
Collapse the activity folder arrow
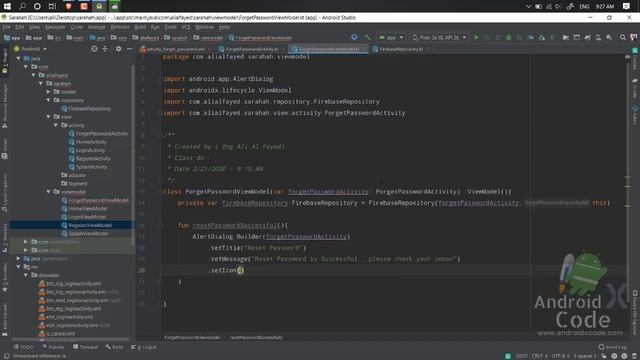(x=56, y=125)
